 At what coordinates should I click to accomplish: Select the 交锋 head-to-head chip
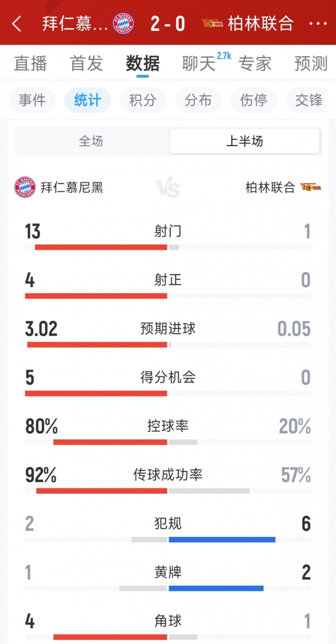click(x=309, y=100)
